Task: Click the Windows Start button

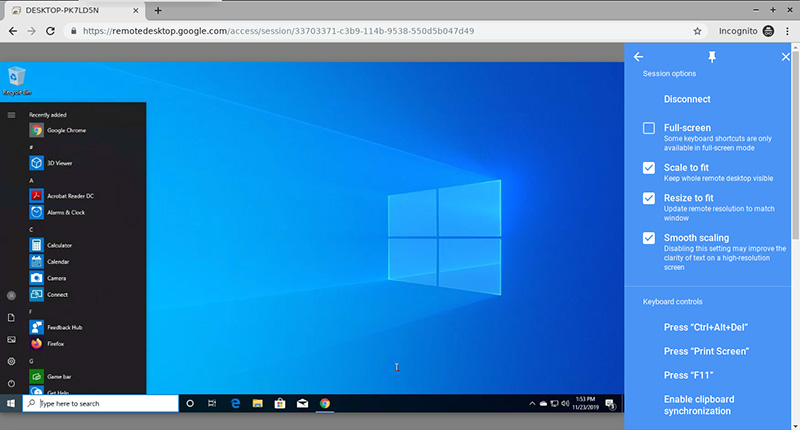Action: pos(11,403)
